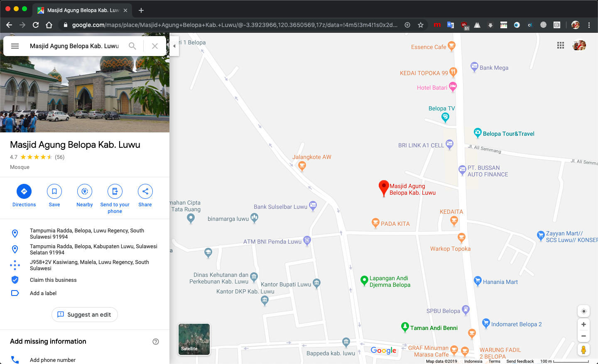The width and height of the screenshot is (598, 364).
Task: Zoom in on the map
Action: [x=583, y=325]
